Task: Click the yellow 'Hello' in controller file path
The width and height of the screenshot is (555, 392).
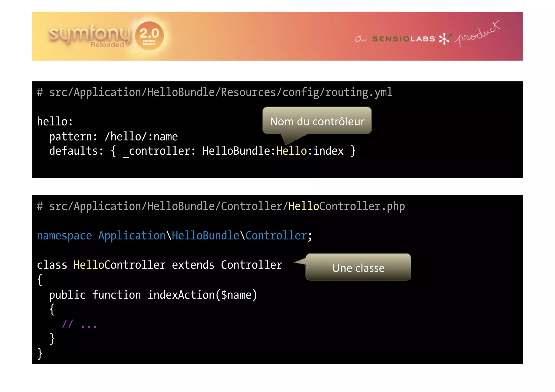Action: coord(304,206)
